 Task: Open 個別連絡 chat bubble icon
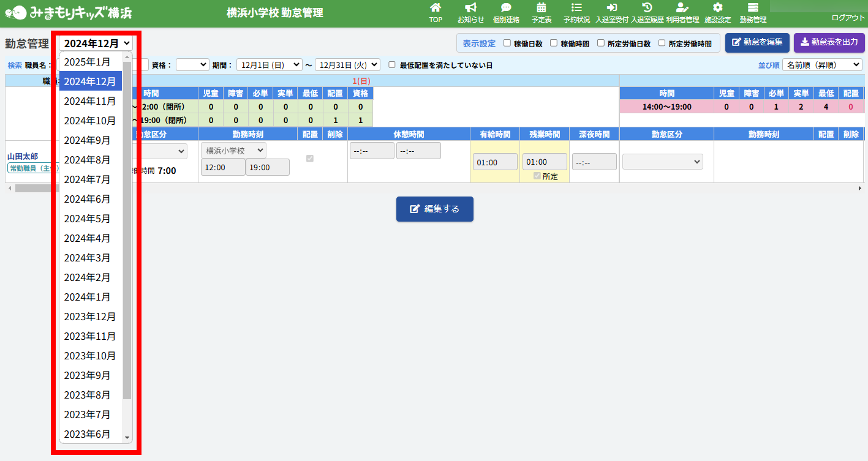tap(506, 8)
